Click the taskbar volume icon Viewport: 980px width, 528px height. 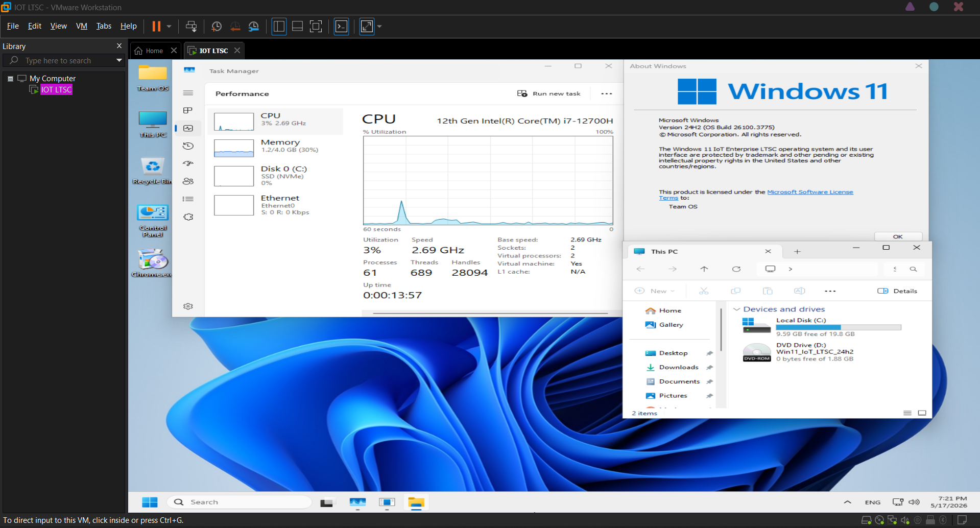coord(914,502)
